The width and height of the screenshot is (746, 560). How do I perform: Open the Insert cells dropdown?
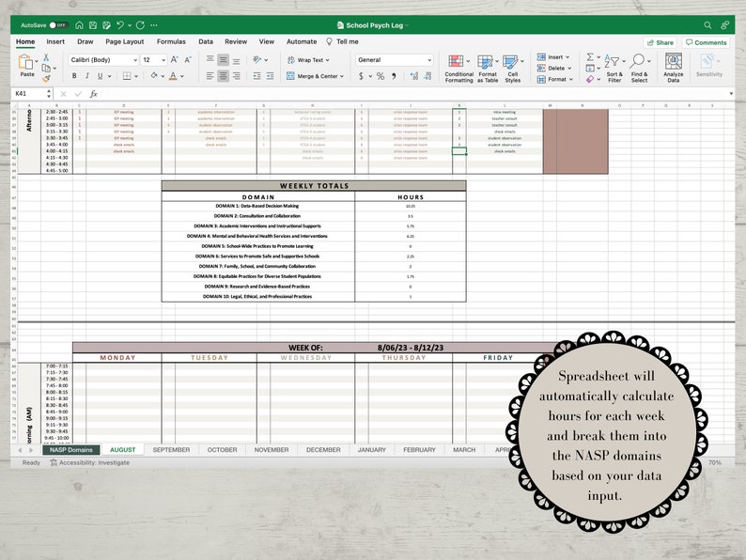point(553,57)
